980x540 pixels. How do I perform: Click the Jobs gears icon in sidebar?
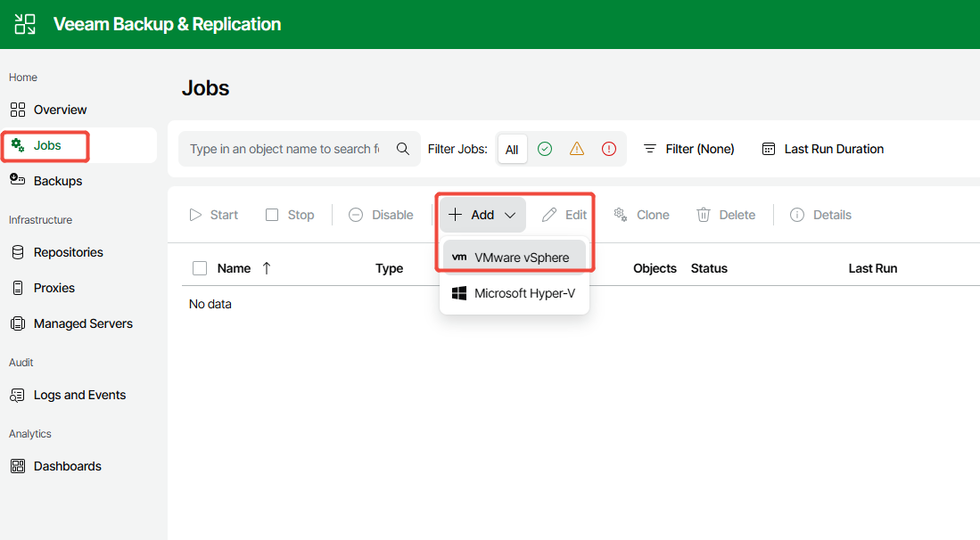(18, 145)
